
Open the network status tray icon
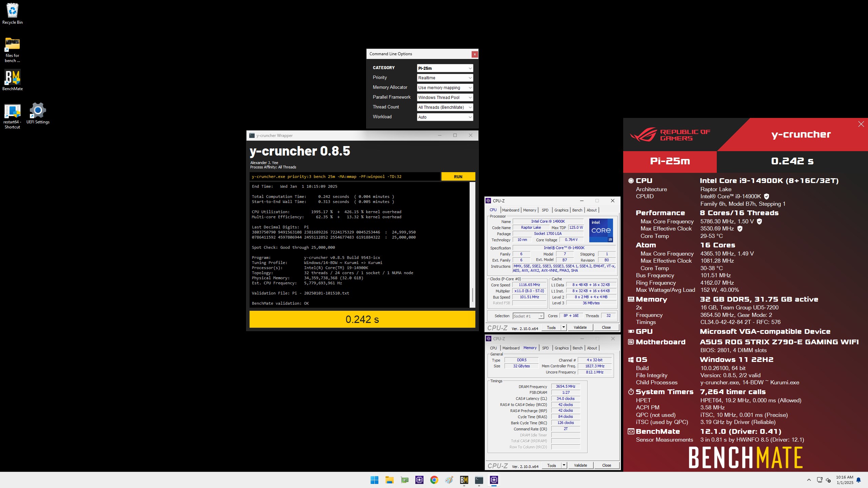(820, 480)
